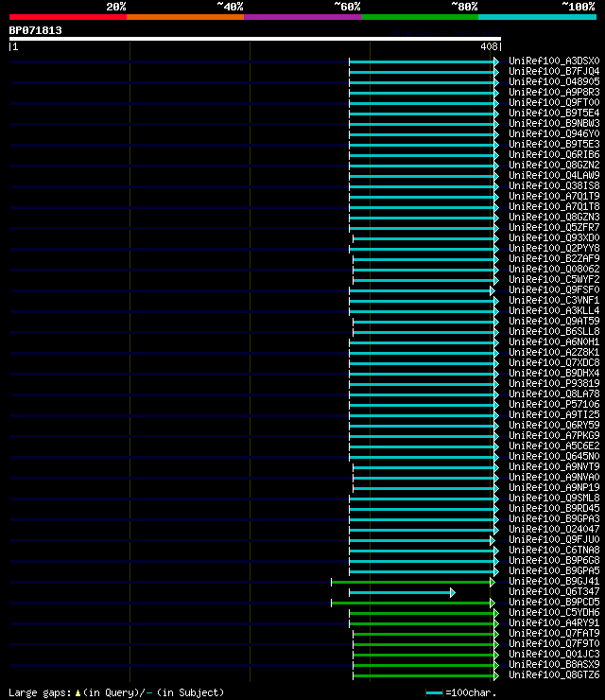Click the query name BP071813
605x700 pixels.
[x=36, y=31]
